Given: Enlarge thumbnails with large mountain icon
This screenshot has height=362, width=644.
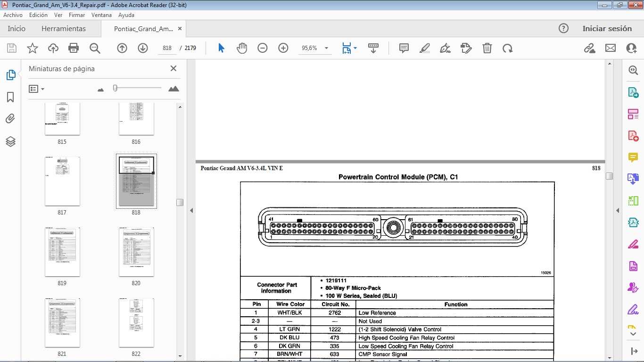Looking at the screenshot, I should click(173, 89).
